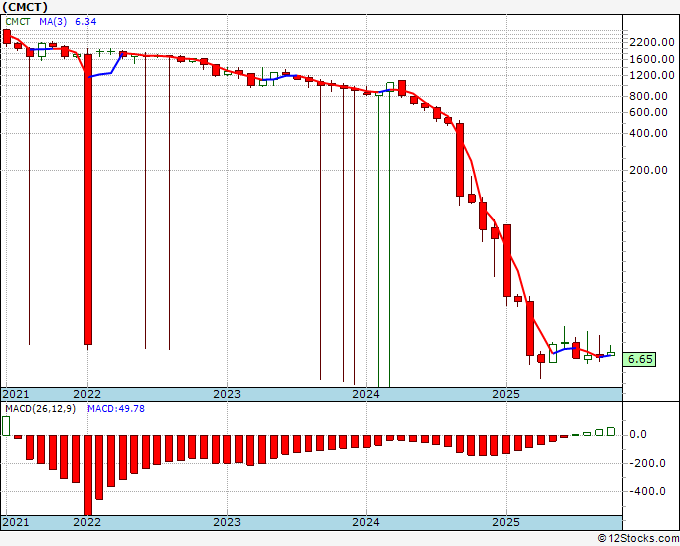Click 2023 on the price chart time axis
Image resolution: width=680 pixels, height=546 pixels.
227,394
